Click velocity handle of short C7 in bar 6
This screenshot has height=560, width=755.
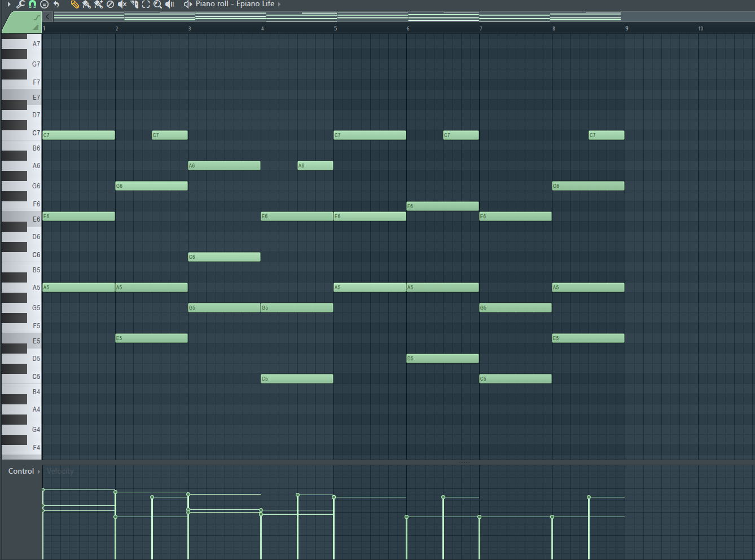[444, 497]
